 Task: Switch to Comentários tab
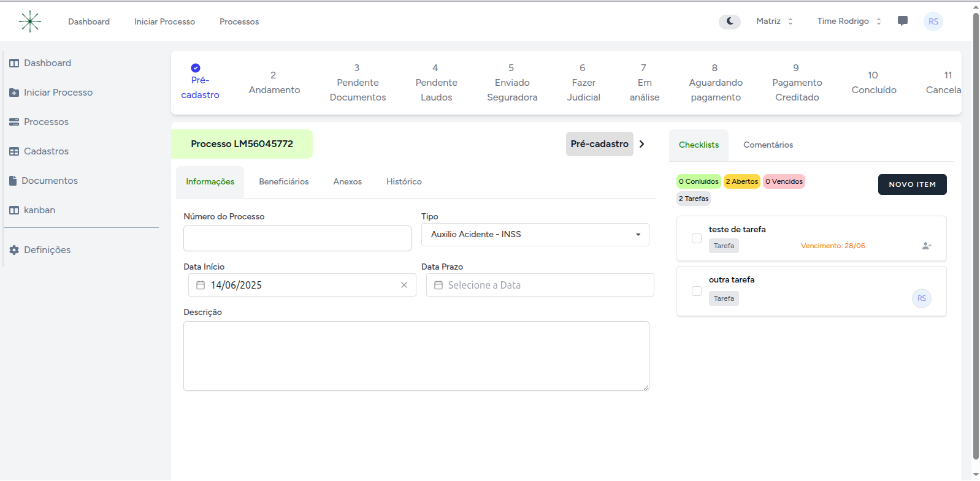pos(768,145)
